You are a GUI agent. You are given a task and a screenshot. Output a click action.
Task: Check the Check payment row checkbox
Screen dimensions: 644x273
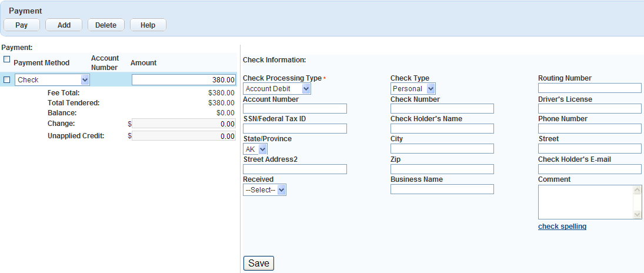[x=7, y=79]
